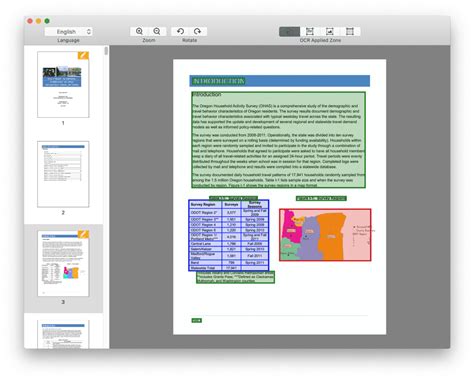The height and width of the screenshot is (380, 474).
Task: Click the zoom out magnifier icon
Action: (157, 31)
